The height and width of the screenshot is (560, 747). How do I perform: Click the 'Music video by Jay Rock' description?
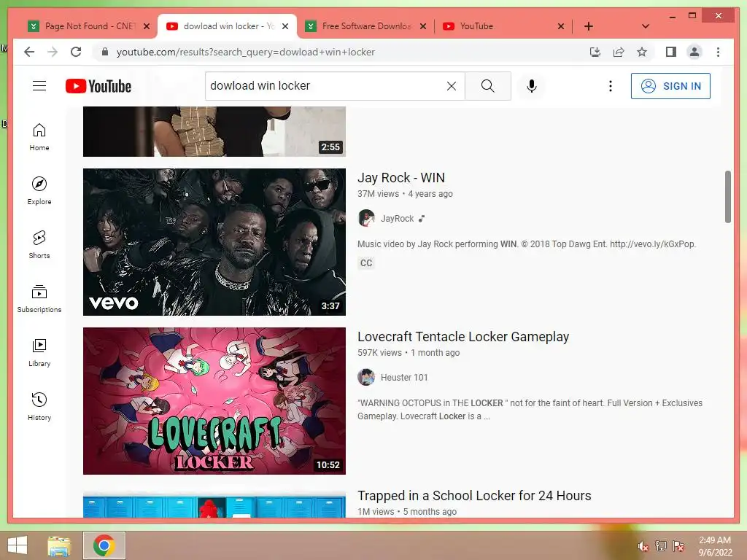(x=527, y=244)
